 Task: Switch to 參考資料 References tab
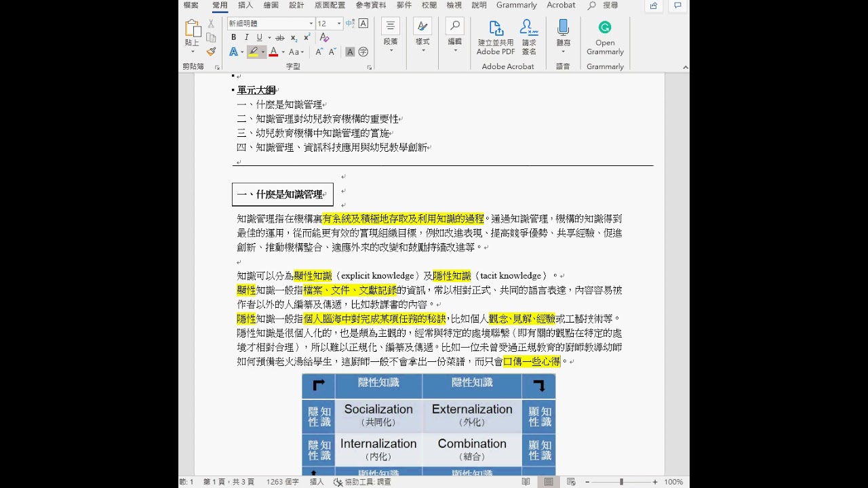point(371,5)
